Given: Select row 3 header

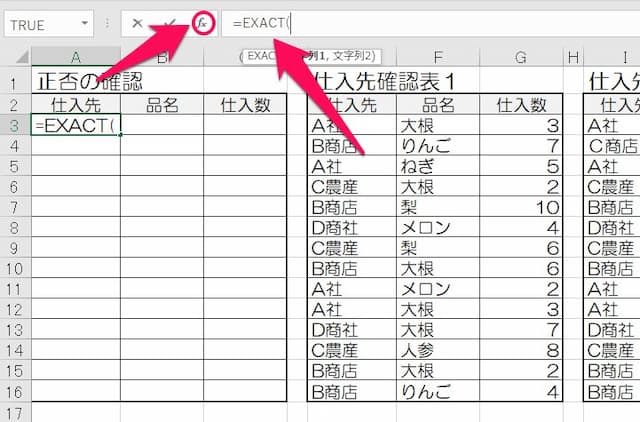Looking at the screenshot, I should pos(15,125).
